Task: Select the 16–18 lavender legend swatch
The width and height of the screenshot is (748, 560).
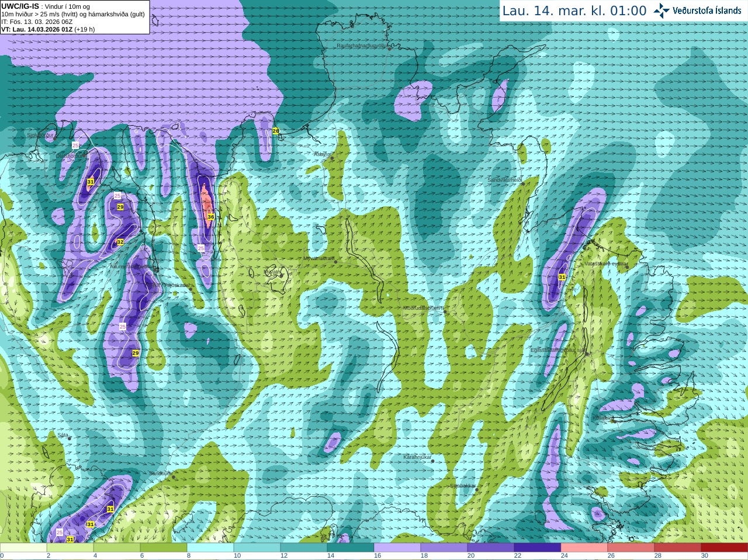Action: [397, 548]
